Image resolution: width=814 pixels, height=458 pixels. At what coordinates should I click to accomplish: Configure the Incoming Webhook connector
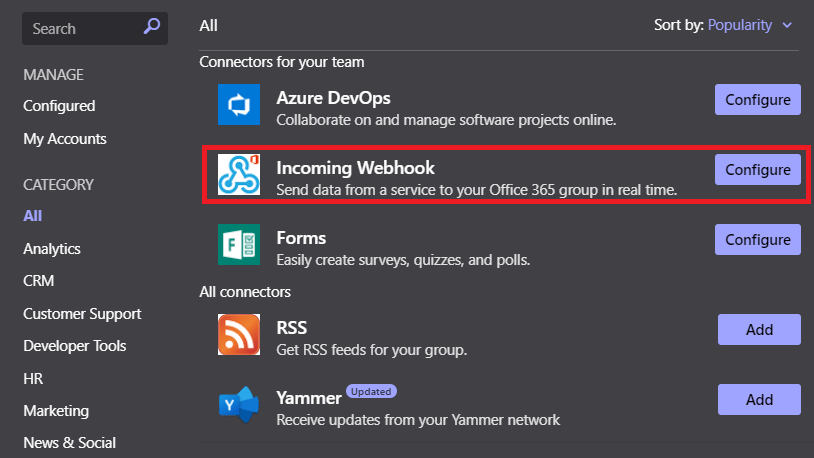tap(757, 169)
